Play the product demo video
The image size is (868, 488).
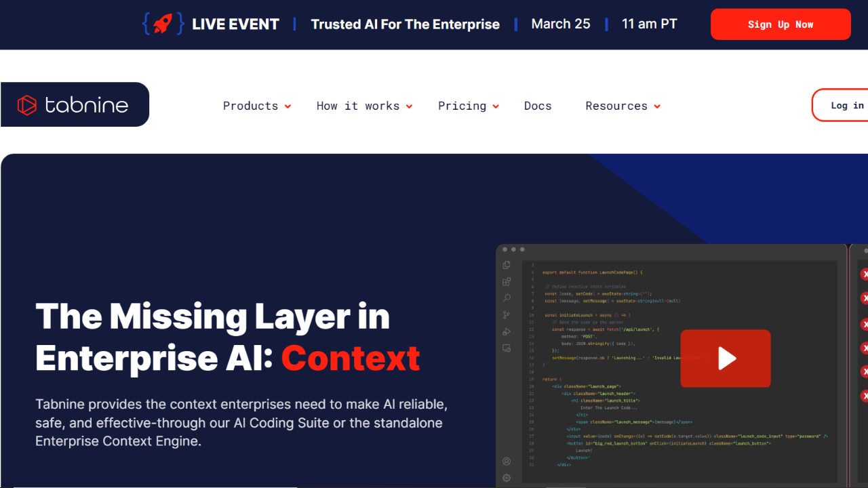(726, 359)
